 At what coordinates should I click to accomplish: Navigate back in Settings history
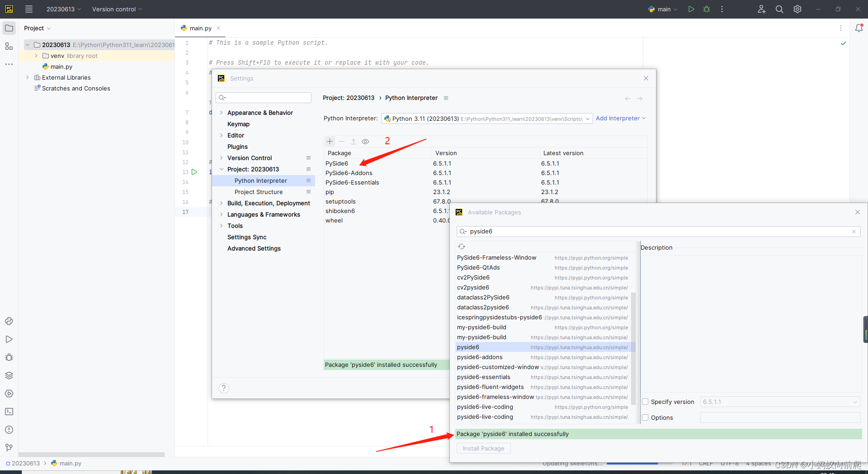click(628, 98)
